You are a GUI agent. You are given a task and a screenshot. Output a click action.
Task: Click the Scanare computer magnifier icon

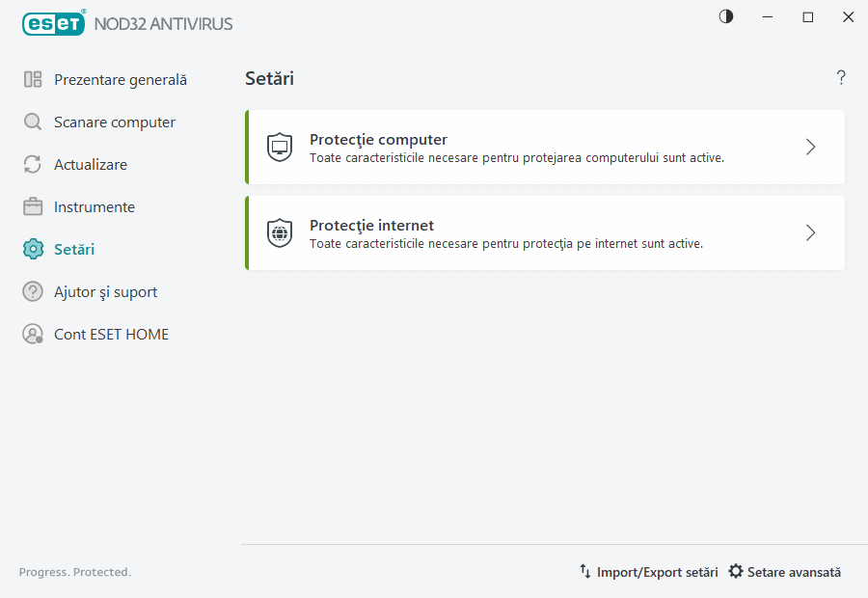(x=31, y=122)
